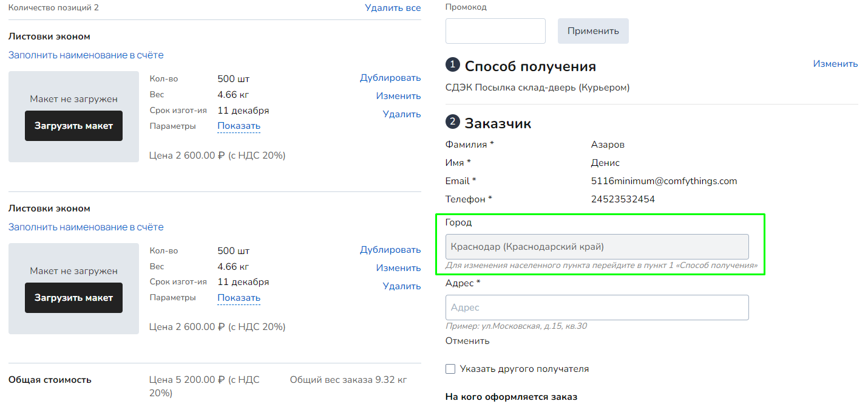Click the Адрес input field
The image size is (868, 409).
pos(597,308)
